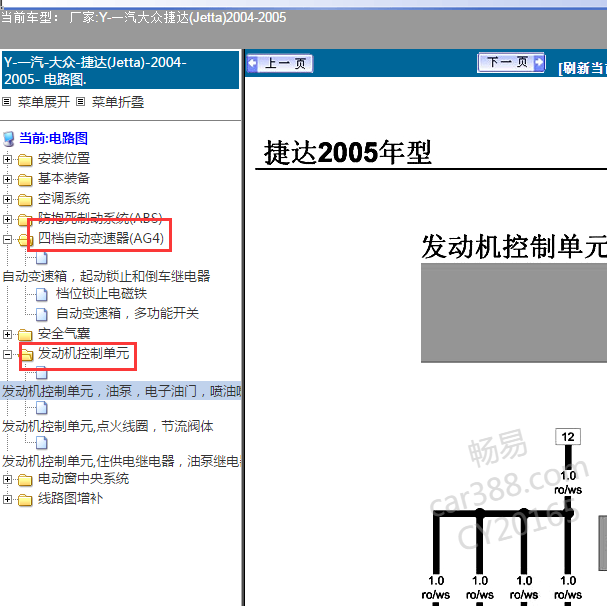Image resolution: width=607 pixels, height=606 pixels.
Task: Select 四档自动变速器(AG4) tree item
Action: pos(101,238)
